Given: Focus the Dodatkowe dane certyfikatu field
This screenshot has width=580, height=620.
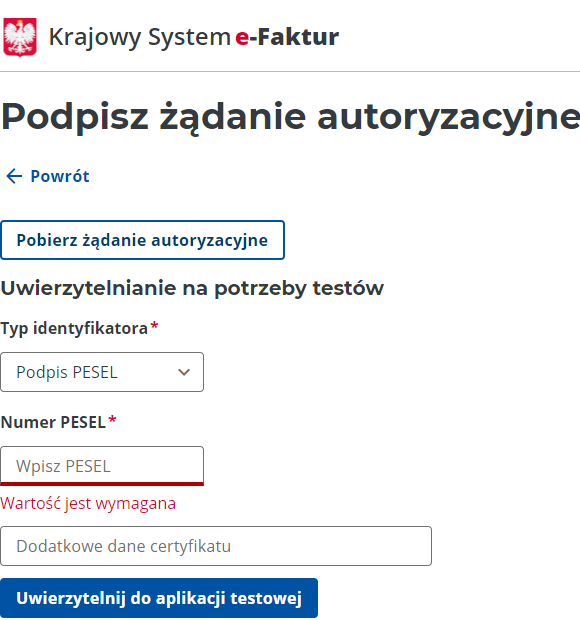Looking at the screenshot, I should pos(216,546).
